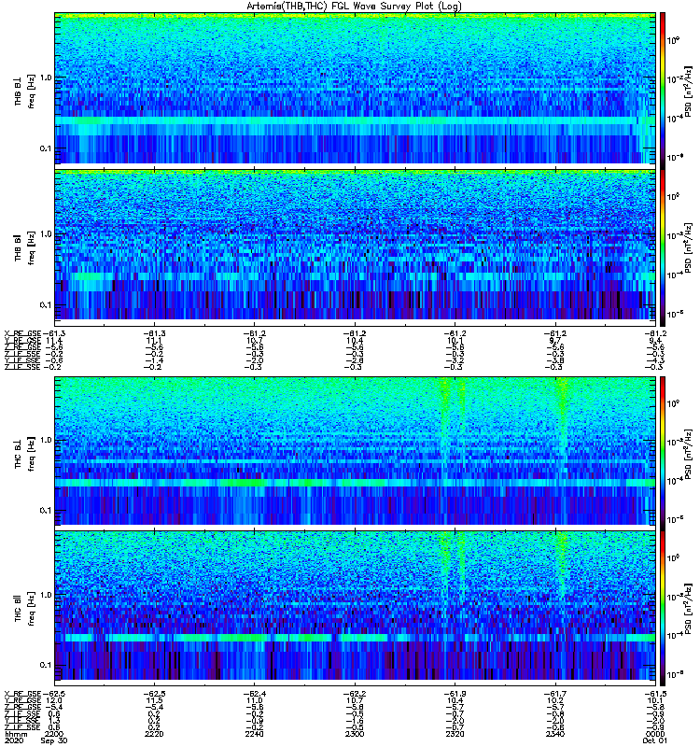Click the 2220 time label

click(x=154, y=734)
